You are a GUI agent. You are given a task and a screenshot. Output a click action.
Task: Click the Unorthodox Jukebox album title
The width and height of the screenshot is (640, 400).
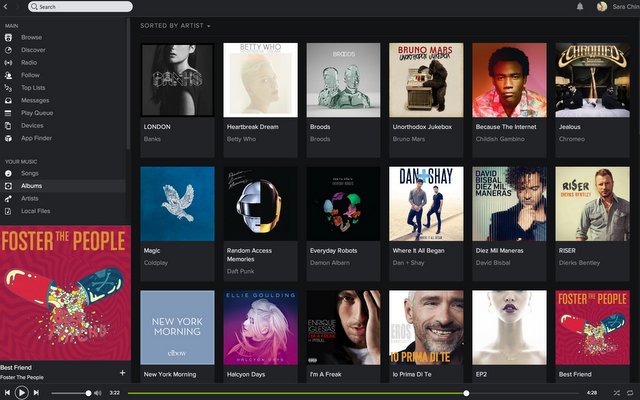tap(422, 127)
